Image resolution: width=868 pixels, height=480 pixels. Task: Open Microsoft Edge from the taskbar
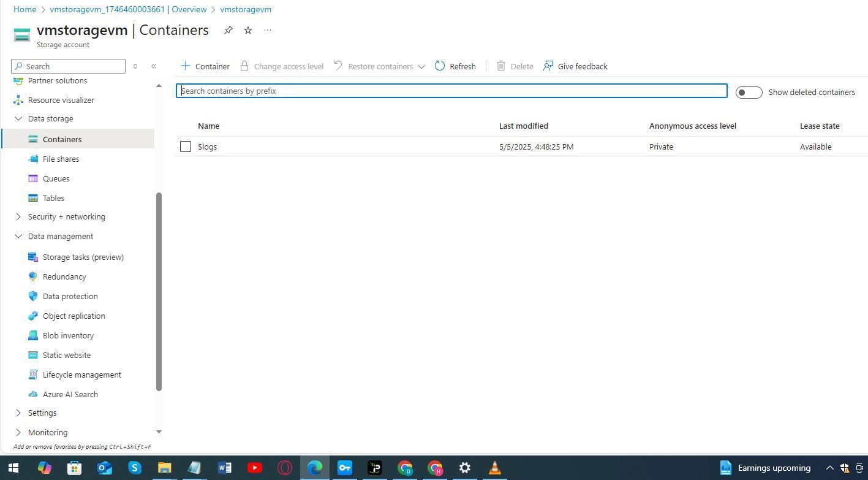pyautogui.click(x=315, y=468)
